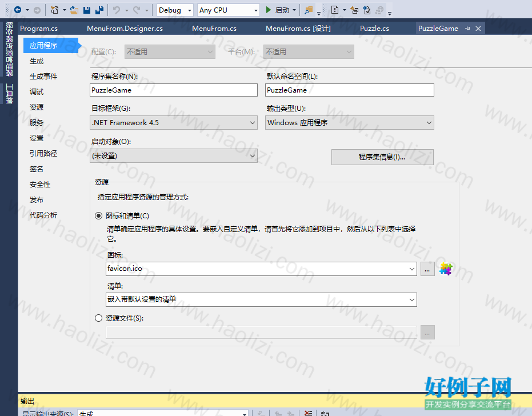Click the new project toolbar icon
This screenshot has width=532, height=416.
(54, 10)
